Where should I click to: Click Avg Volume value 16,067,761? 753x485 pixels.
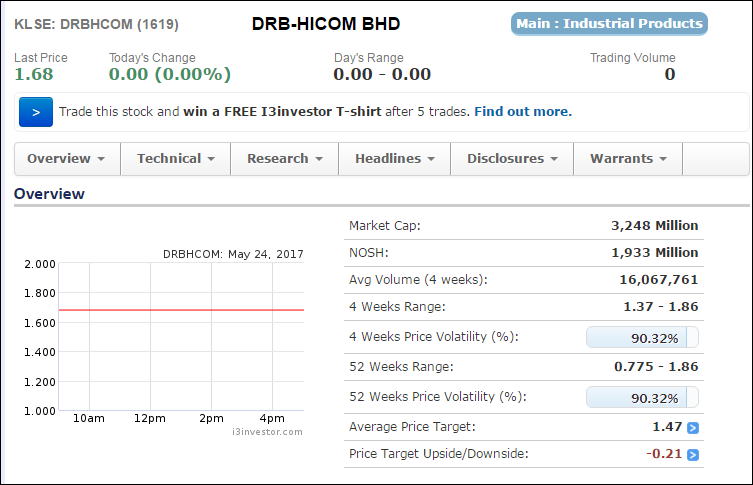click(x=658, y=279)
